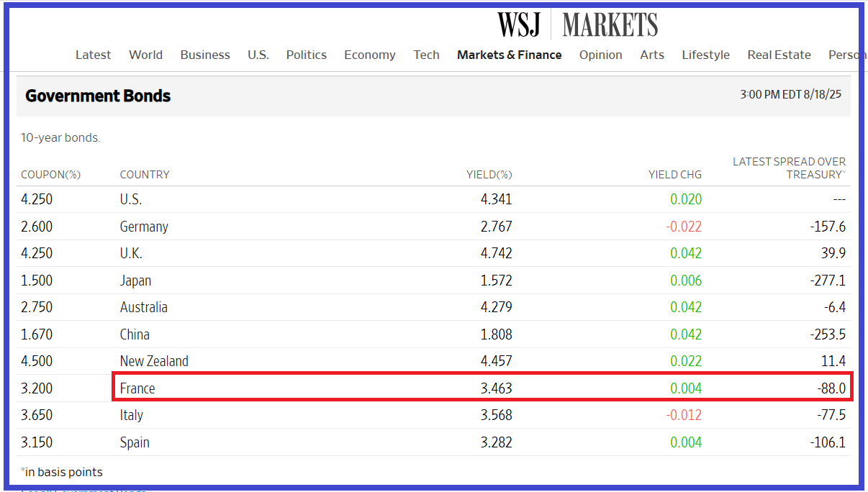Open the Lifestyle nav item
Viewport: 868px width, 492px height.
click(705, 55)
